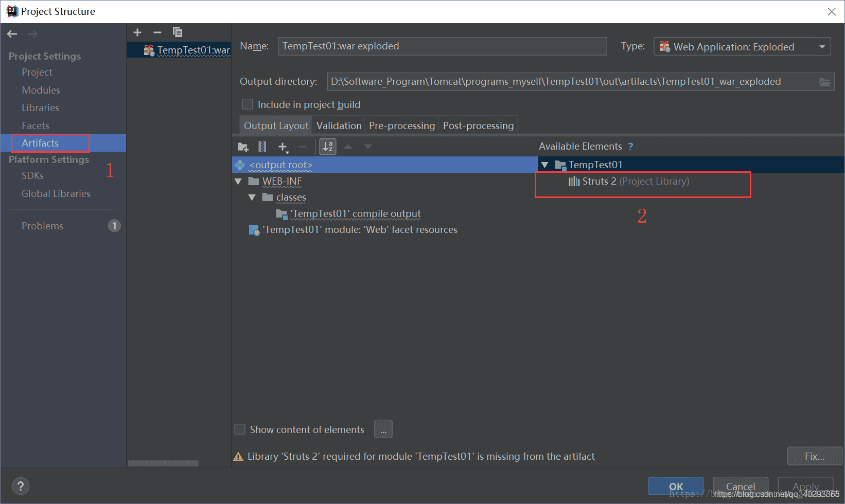
Task: Click the create archive icon in Output Layout toolbar
Action: click(x=262, y=147)
